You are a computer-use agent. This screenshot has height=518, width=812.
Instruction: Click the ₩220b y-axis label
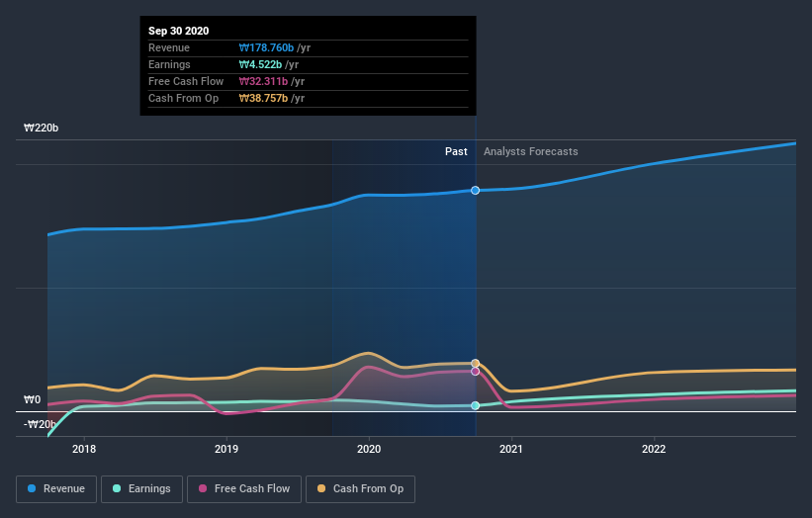tap(41, 128)
